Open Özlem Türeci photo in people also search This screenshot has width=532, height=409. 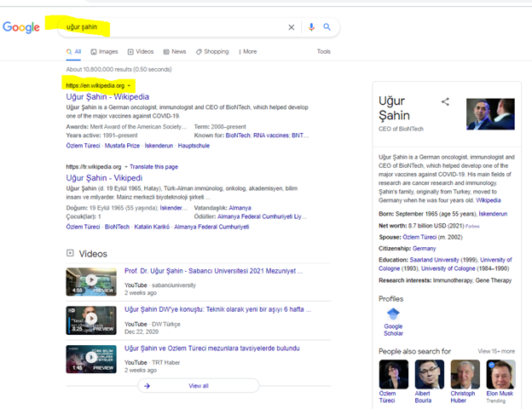click(x=394, y=374)
